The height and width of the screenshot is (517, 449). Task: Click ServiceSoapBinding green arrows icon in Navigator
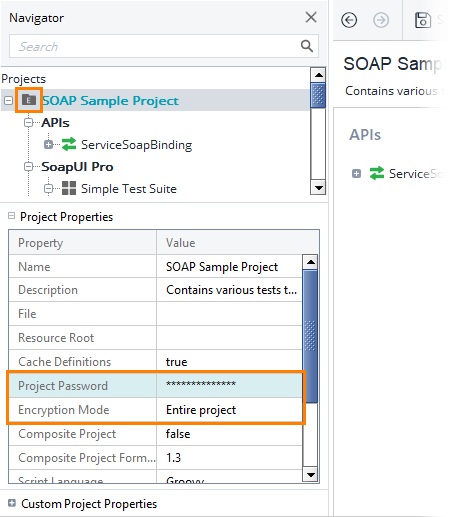pyautogui.click(x=69, y=144)
